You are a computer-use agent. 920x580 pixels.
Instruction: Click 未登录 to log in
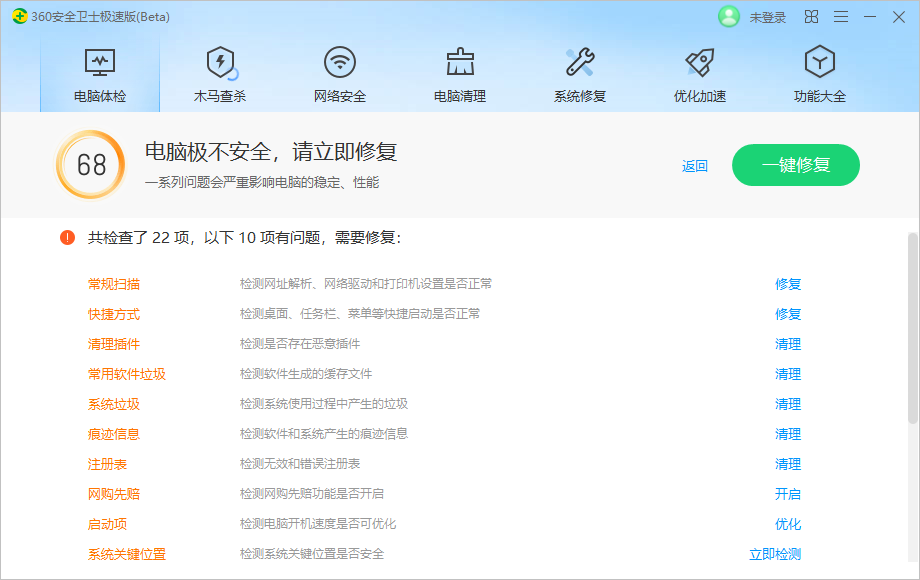[x=767, y=18]
